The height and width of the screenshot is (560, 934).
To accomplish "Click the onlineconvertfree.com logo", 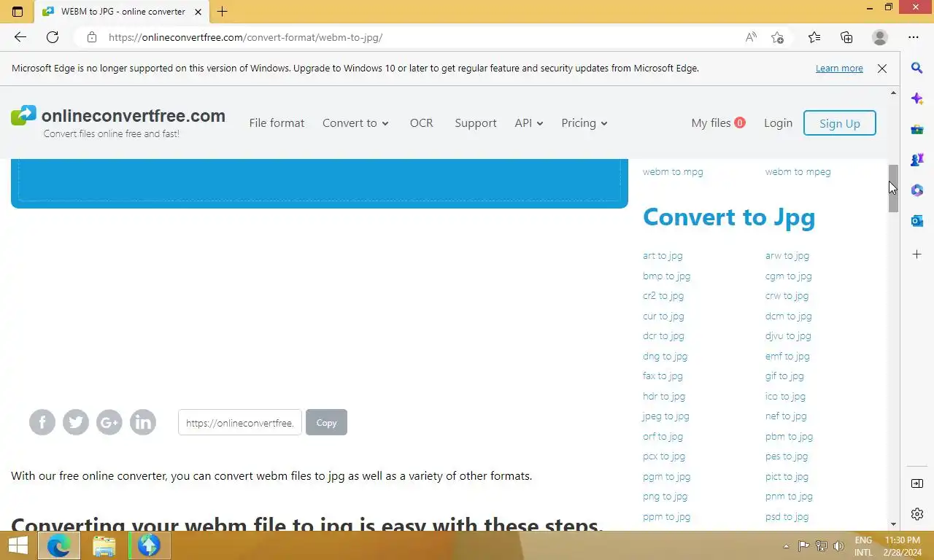I will pos(118,122).
